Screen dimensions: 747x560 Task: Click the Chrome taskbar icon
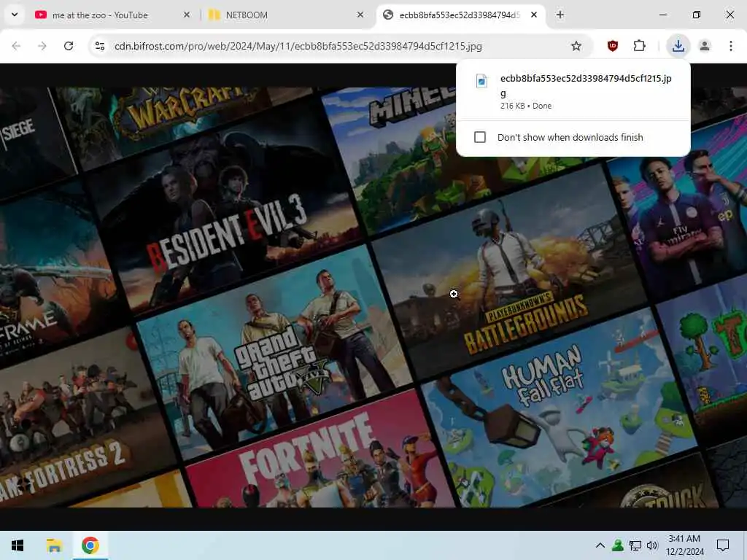point(90,545)
